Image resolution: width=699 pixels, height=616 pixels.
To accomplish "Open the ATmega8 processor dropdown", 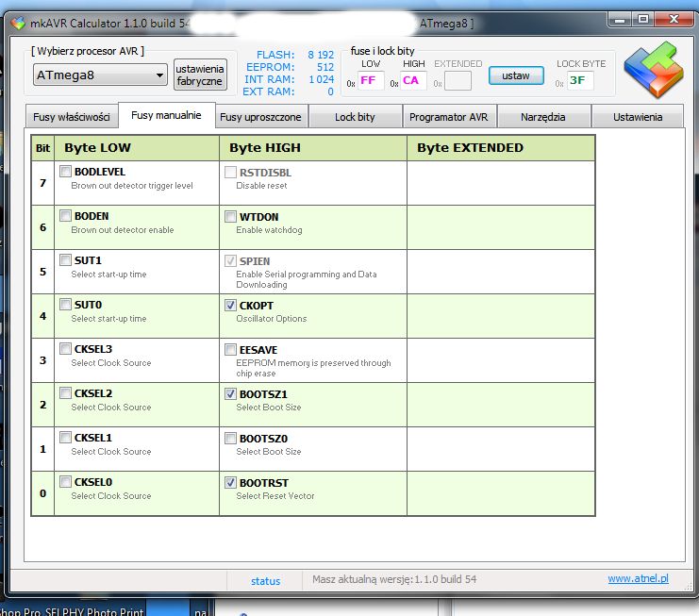I will (x=100, y=75).
